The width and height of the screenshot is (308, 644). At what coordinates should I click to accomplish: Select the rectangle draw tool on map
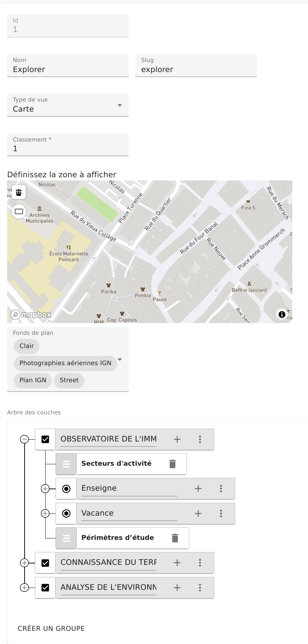pos(19,211)
